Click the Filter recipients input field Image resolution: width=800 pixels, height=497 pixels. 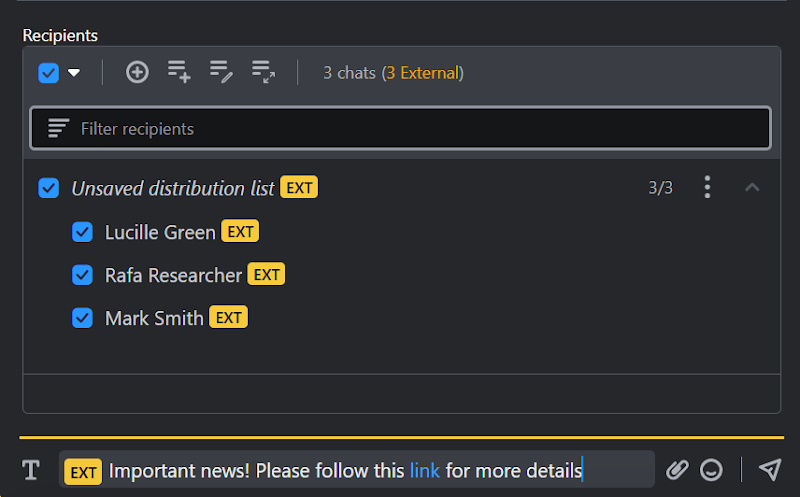(x=401, y=128)
